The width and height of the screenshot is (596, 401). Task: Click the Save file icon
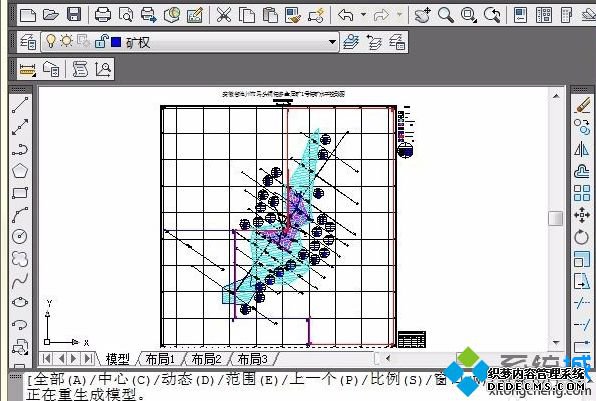click(x=74, y=15)
